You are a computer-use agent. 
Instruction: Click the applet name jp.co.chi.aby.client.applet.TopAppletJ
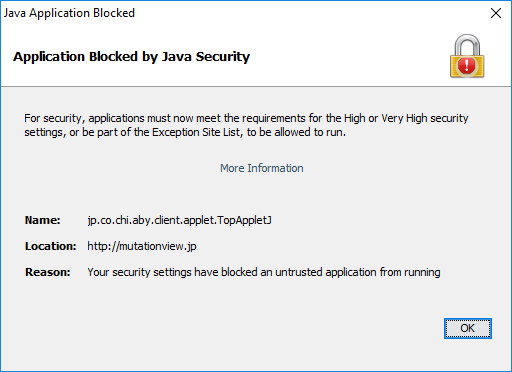tap(179, 220)
